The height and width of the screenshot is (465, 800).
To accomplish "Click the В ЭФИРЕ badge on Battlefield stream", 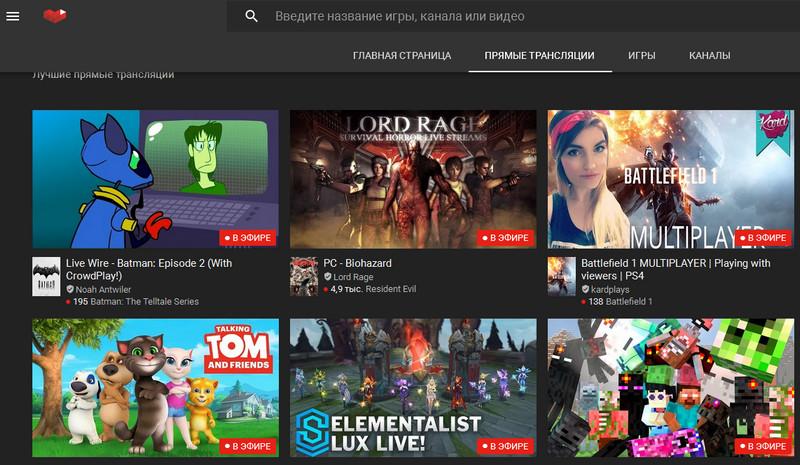I will 763,238.
